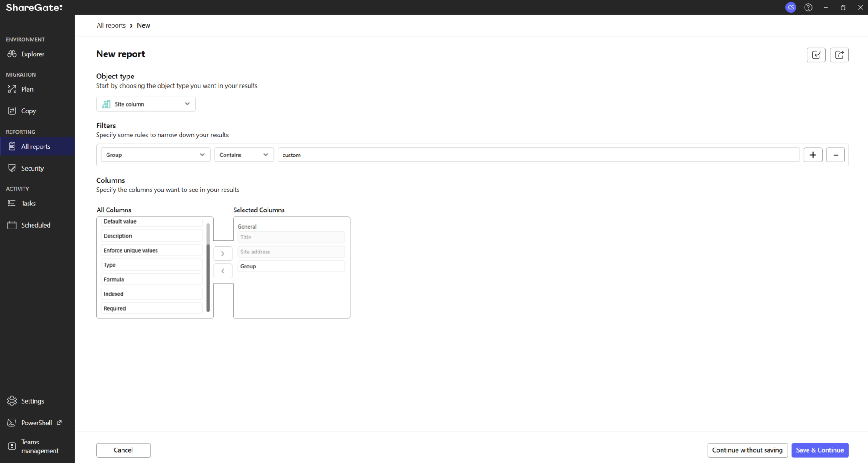Viewport: 868px width, 463px height.
Task: Select Formula in All Columns
Action: tap(151, 279)
